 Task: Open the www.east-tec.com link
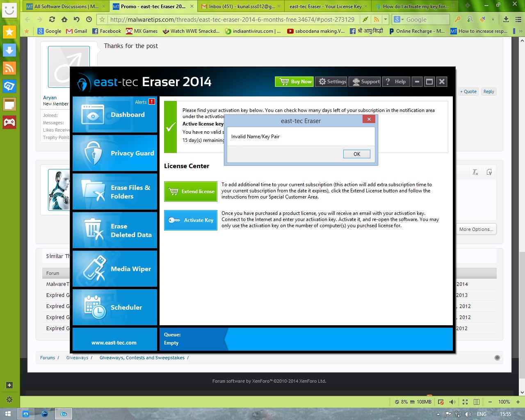tap(114, 343)
